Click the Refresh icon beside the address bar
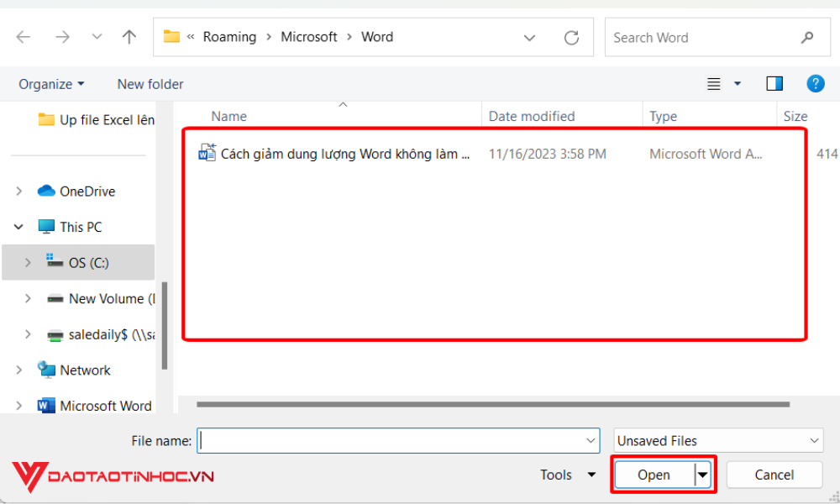Screen dimensions: 840x504 pyautogui.click(x=571, y=37)
